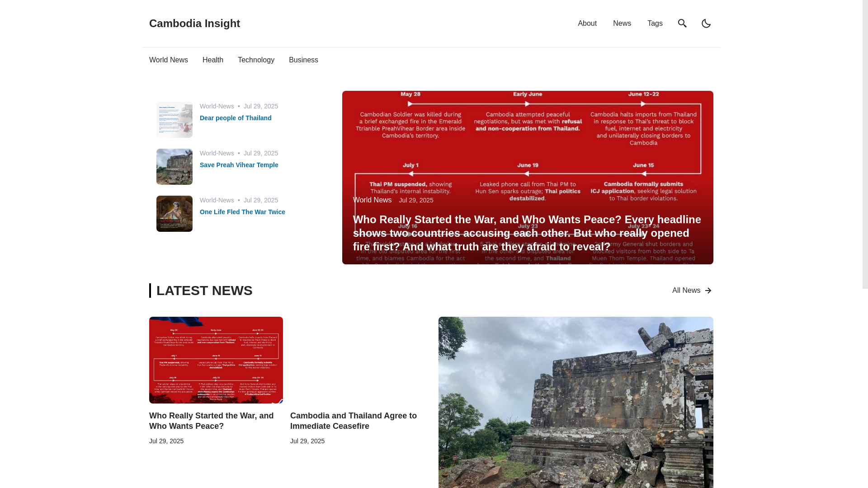The width and height of the screenshot is (868, 488).
Task: Select the Health category
Action: coord(213,60)
